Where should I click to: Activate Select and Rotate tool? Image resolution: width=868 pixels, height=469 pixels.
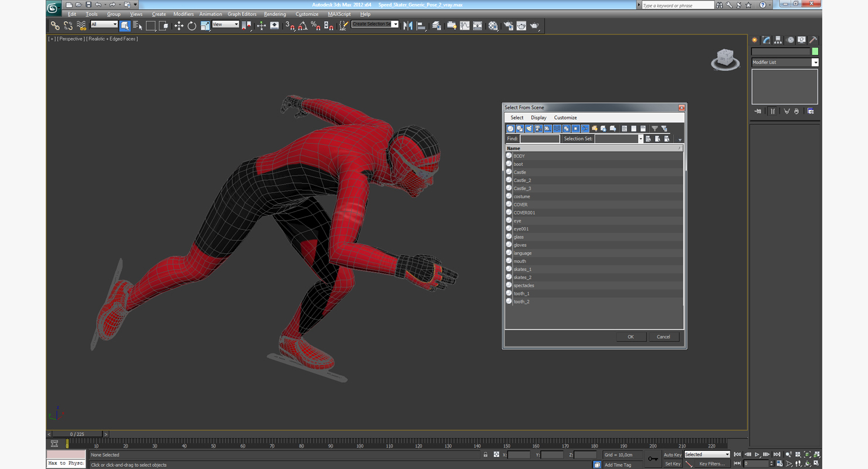(192, 25)
